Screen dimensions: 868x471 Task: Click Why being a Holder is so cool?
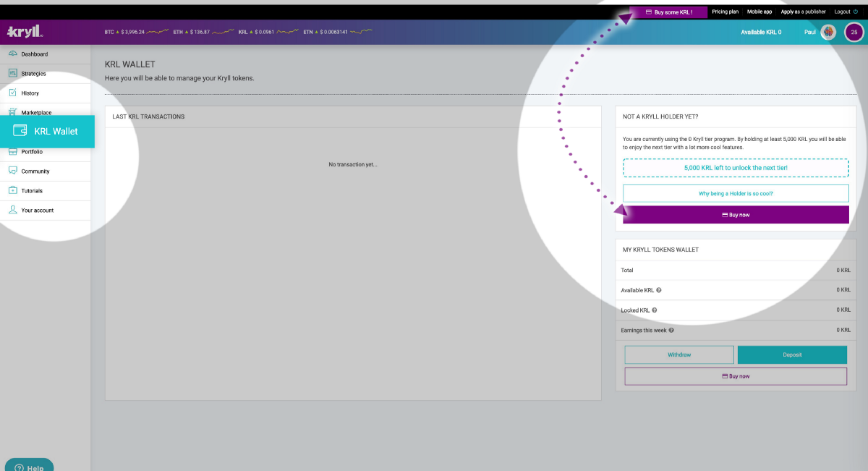[x=736, y=193]
